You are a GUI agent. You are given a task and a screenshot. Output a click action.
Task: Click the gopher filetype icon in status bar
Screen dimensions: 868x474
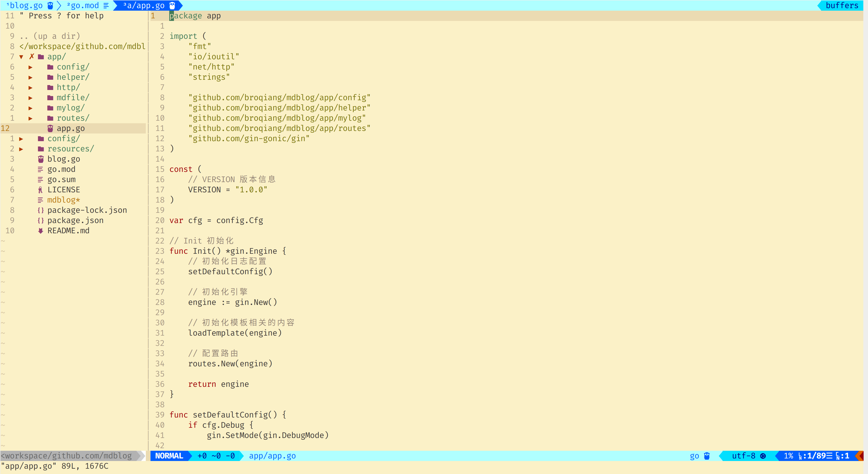tap(707, 456)
